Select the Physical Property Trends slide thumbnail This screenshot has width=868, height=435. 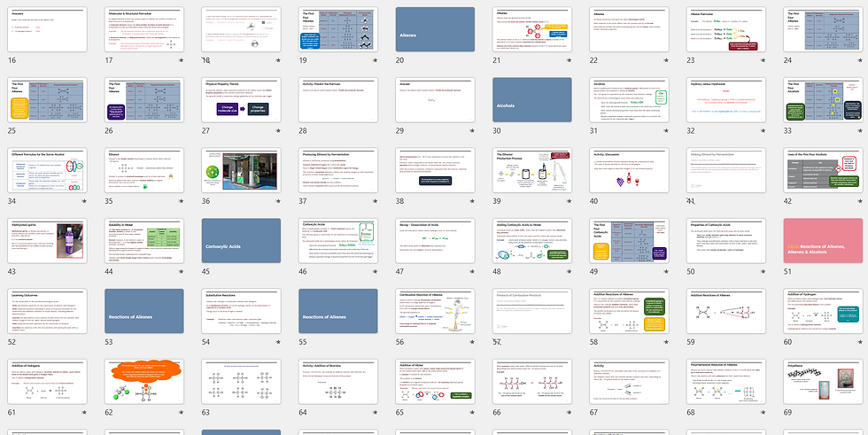pos(241,100)
